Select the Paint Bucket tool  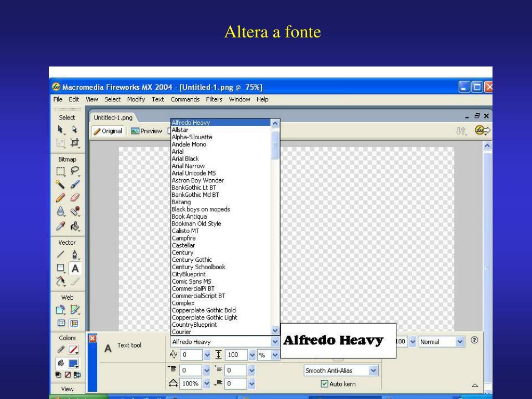[x=75, y=226]
